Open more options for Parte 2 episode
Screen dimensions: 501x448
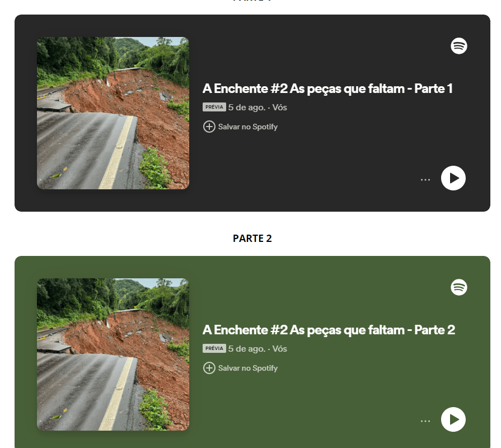[x=425, y=421]
